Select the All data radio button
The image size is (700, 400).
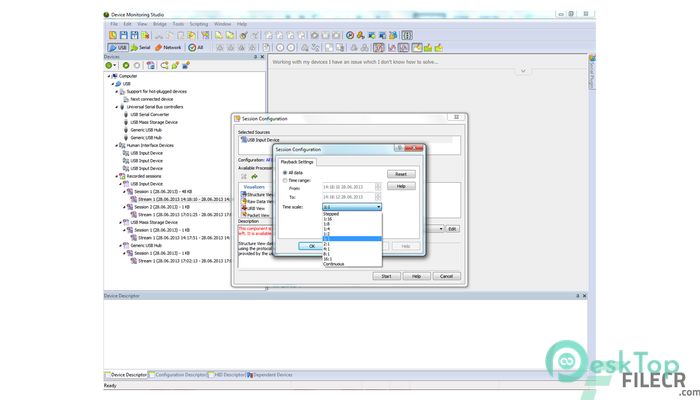pyautogui.click(x=285, y=172)
